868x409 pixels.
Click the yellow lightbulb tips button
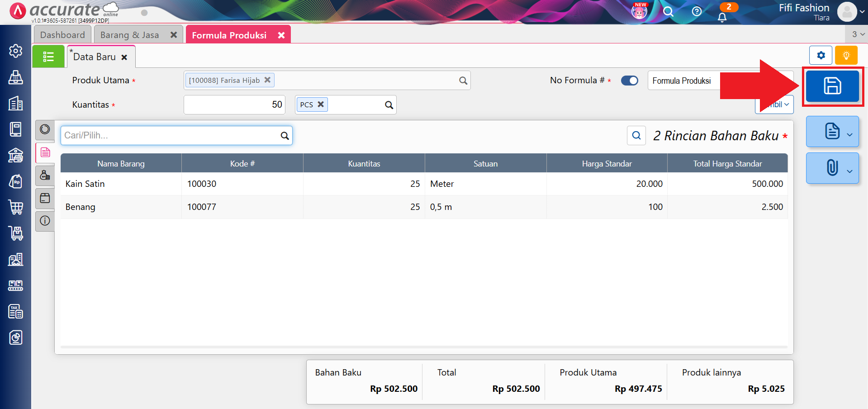846,56
